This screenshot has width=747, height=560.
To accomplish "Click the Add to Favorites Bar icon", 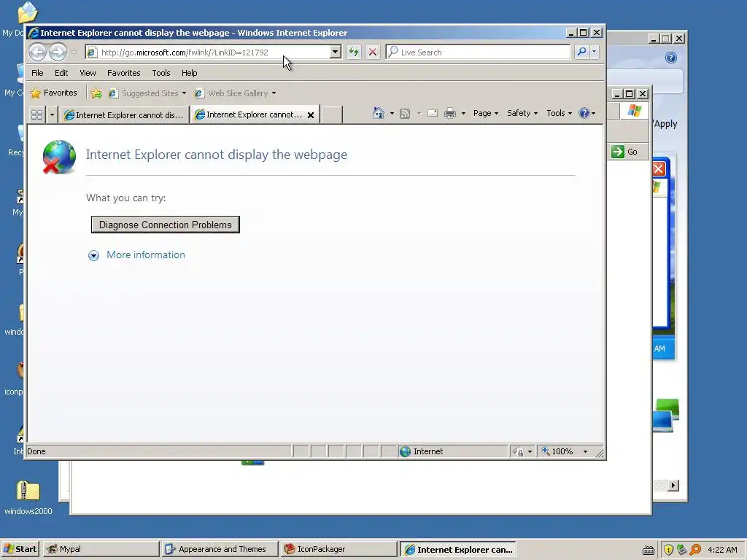I will (96, 93).
